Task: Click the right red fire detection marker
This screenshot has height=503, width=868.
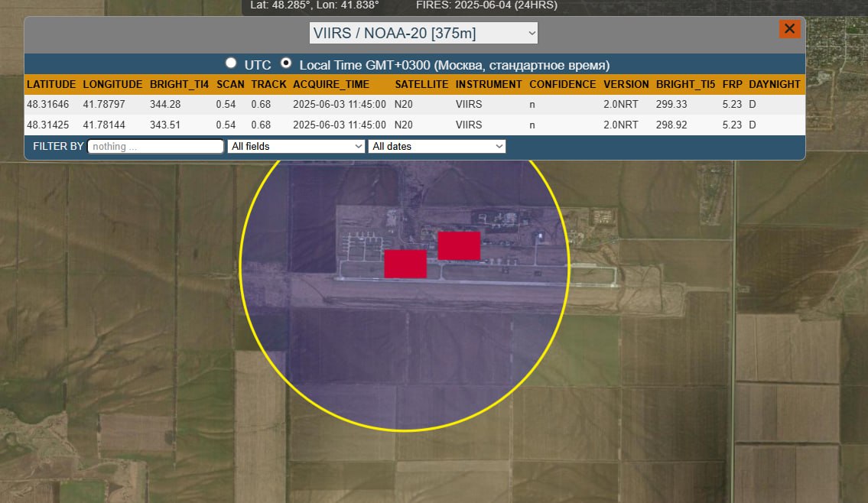Action: (x=459, y=246)
